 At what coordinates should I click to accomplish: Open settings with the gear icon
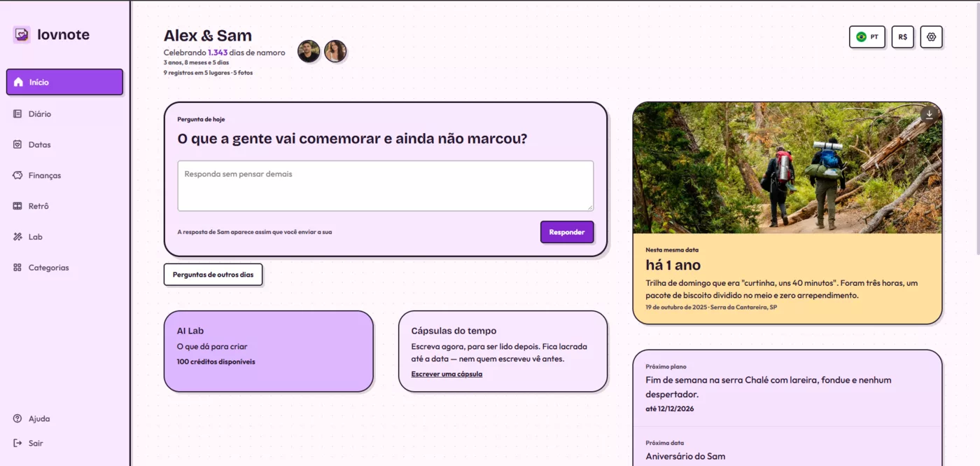[x=931, y=37]
